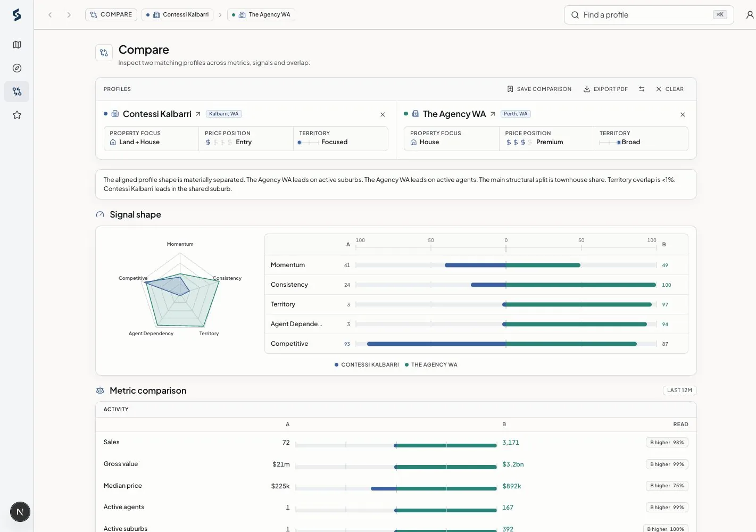Screen dimensions: 756x532
Task: Click the ACTIVITY section header
Action: (x=116, y=410)
